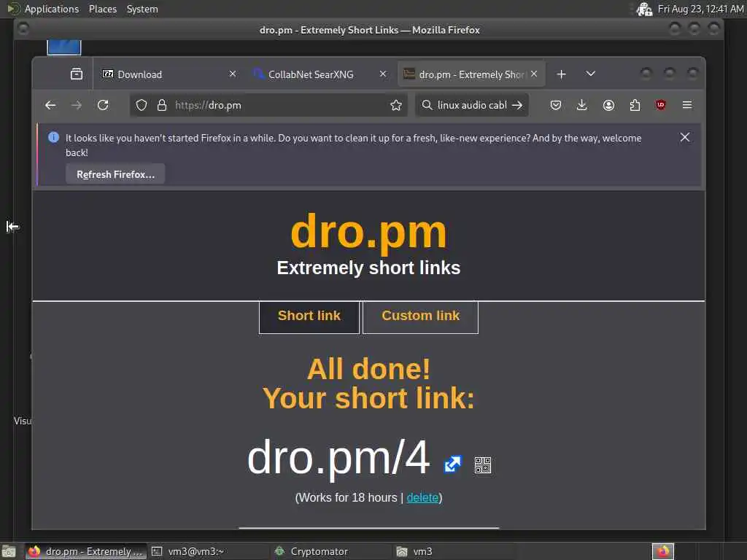Close the Download tab
747x560 pixels.
coord(233,74)
